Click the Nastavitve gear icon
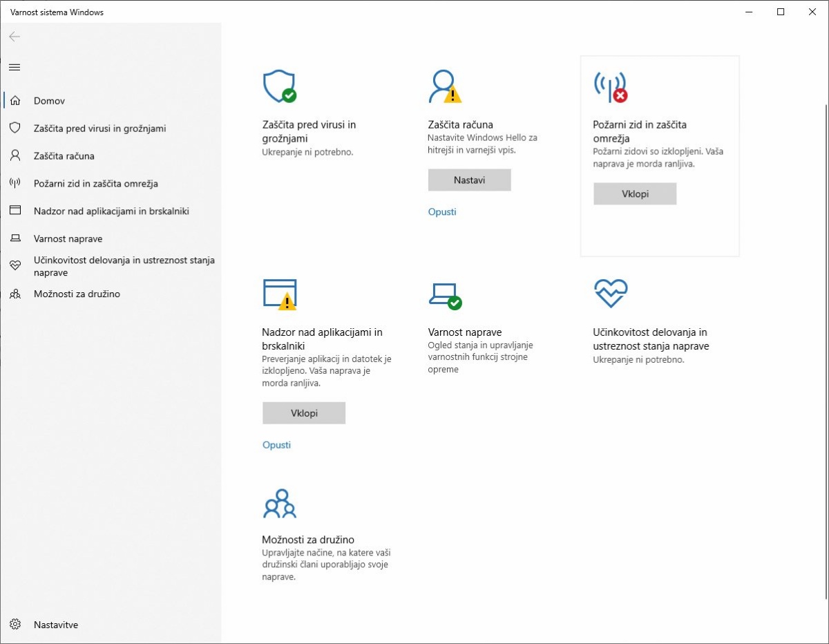Screen dimensions: 829x644 15,625
